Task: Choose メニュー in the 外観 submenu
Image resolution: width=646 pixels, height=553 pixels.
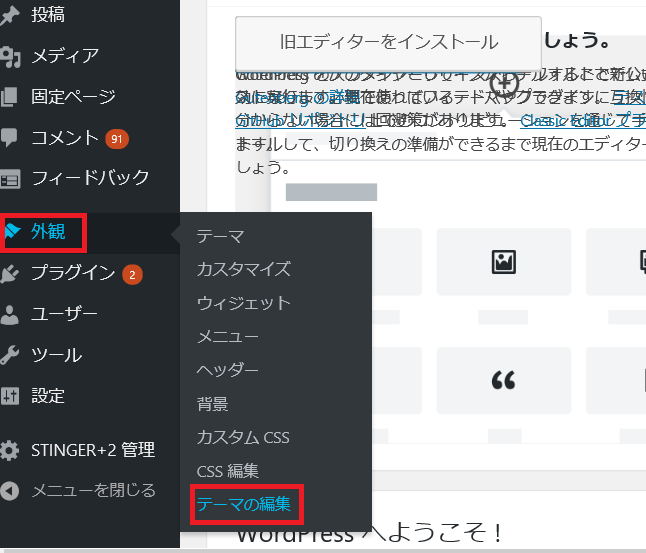Action: 227,337
